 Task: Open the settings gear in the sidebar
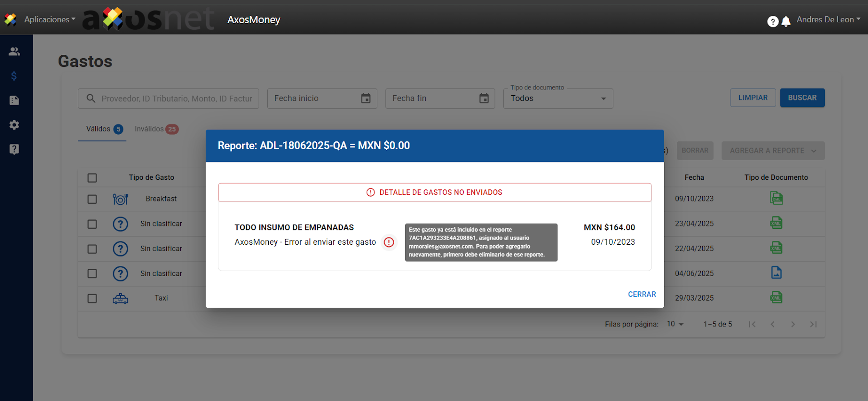point(14,125)
